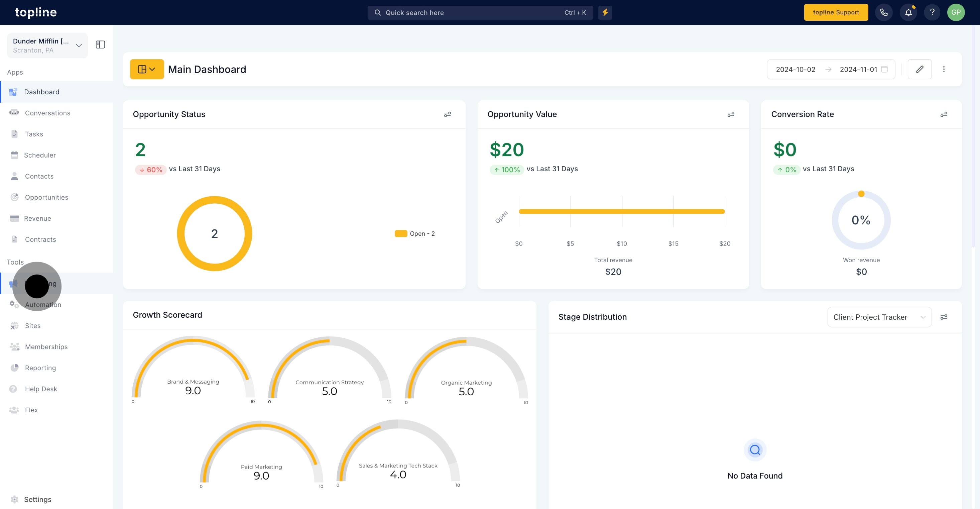Viewport: 980px width, 509px height.
Task: Open Settings at the sidebar bottom
Action: [x=37, y=499]
